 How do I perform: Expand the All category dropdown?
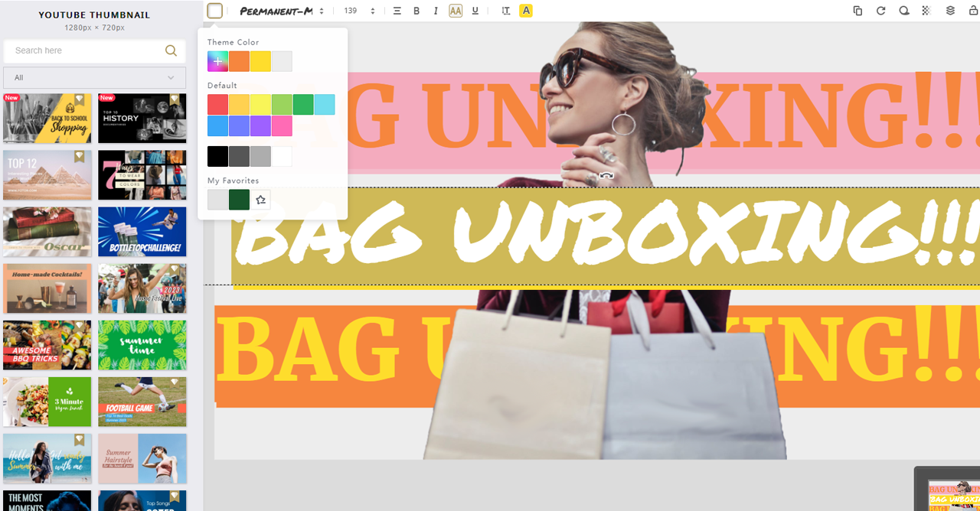tap(94, 77)
